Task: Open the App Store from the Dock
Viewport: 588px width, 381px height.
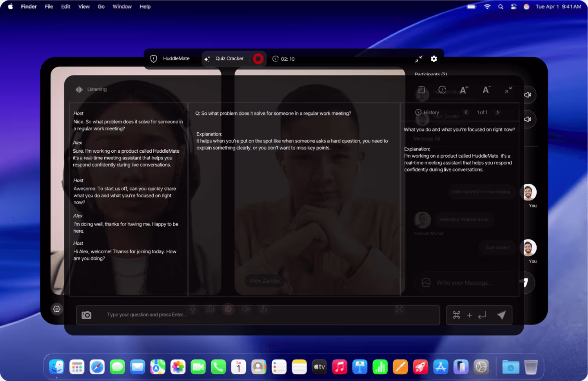Action: [441, 367]
